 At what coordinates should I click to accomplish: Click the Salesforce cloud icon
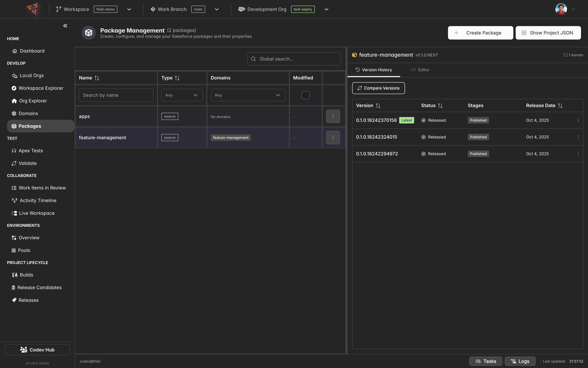(241, 9)
